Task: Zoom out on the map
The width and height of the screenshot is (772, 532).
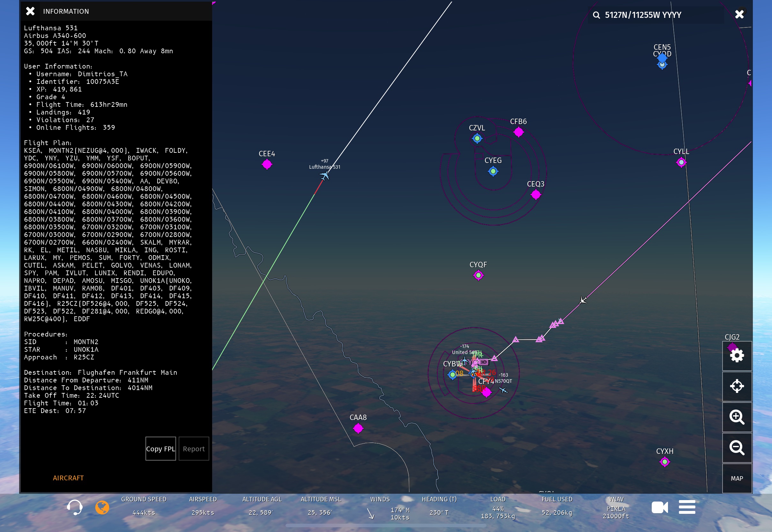Action: click(737, 447)
